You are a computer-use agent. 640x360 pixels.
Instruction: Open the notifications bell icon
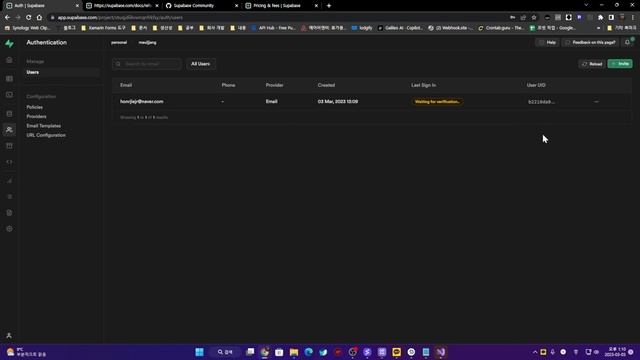coord(627,42)
